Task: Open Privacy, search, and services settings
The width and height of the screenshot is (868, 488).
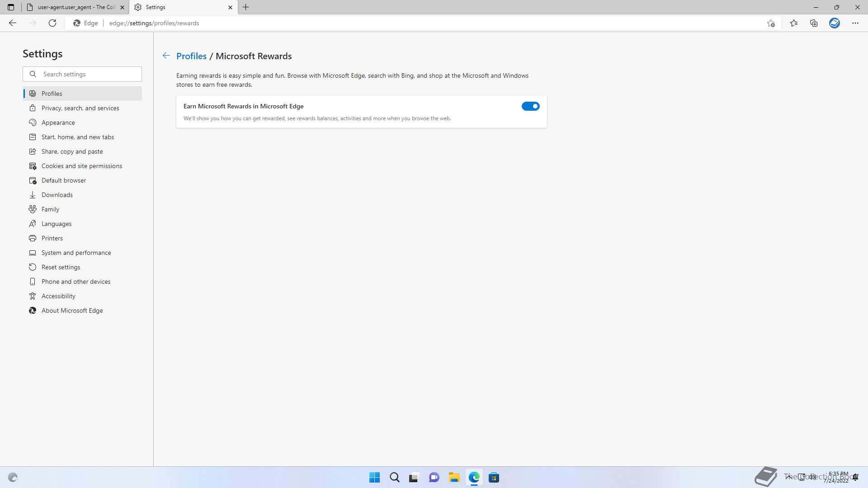Action: tap(82, 108)
